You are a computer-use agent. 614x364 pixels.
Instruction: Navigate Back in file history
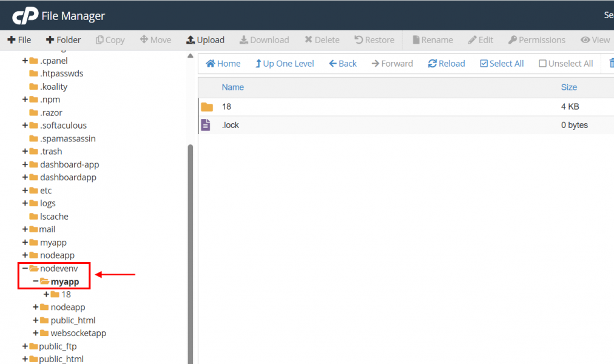click(x=343, y=64)
